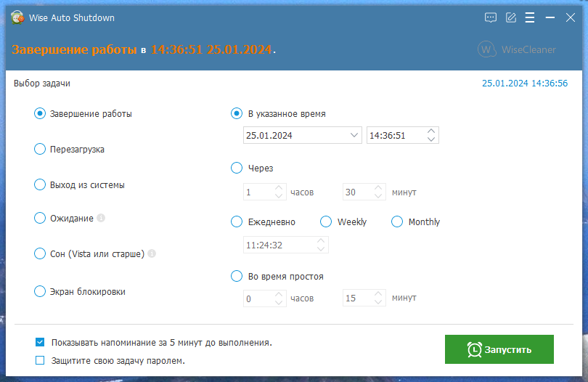Increase the idle minutes value 15
Viewport: 588px width, 382px height.
(378, 294)
